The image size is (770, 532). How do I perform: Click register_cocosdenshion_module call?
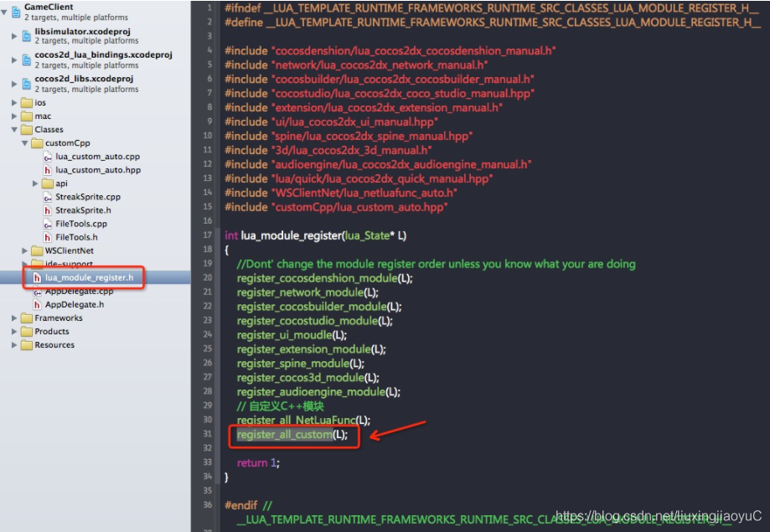click(324, 278)
